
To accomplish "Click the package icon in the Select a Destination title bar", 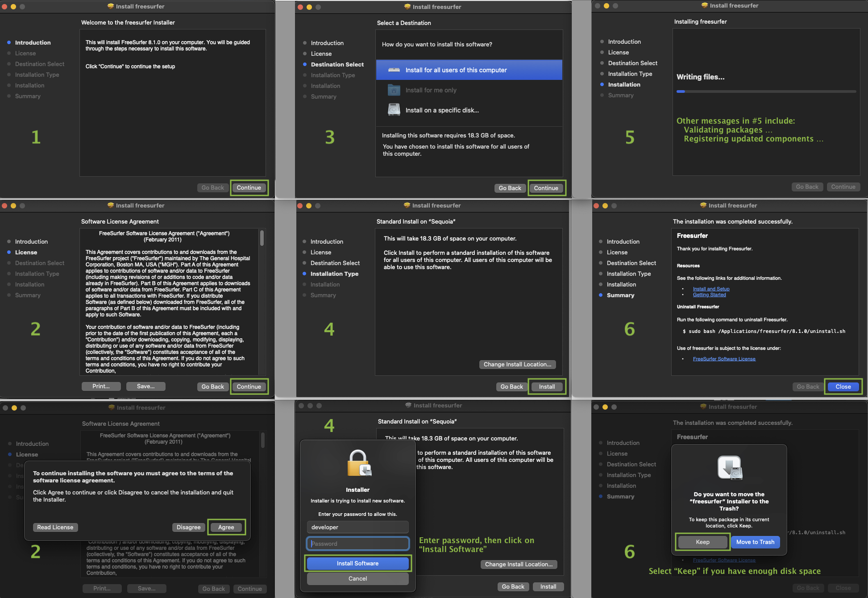I will pyautogui.click(x=407, y=7).
